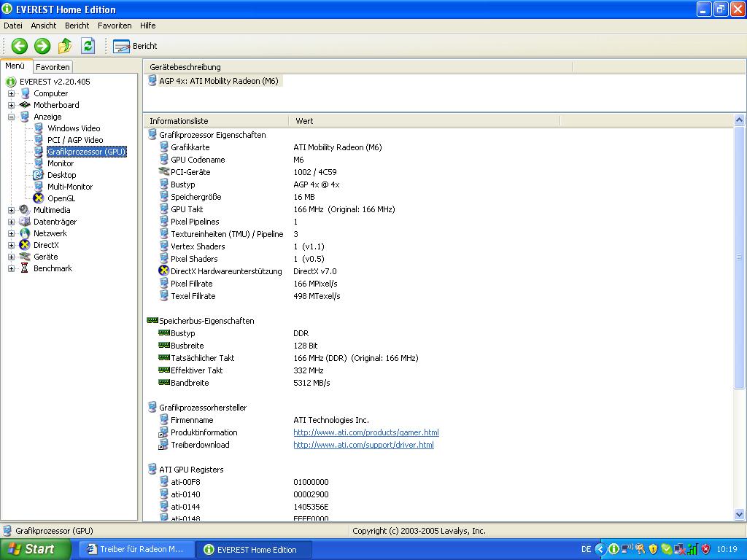Switch to the Favoriten tab in sidebar
747x560 pixels.
53,67
